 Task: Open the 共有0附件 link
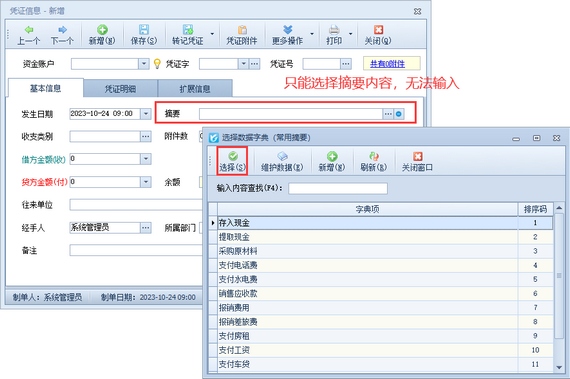pos(387,64)
